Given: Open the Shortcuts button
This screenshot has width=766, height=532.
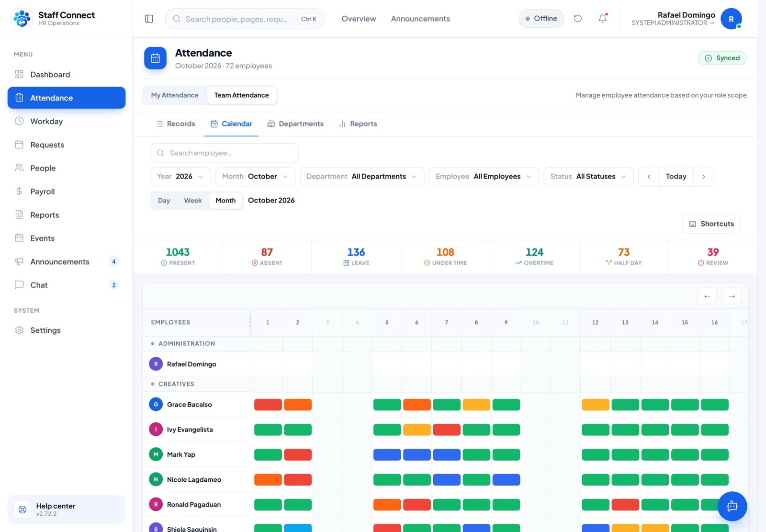Looking at the screenshot, I should point(711,224).
